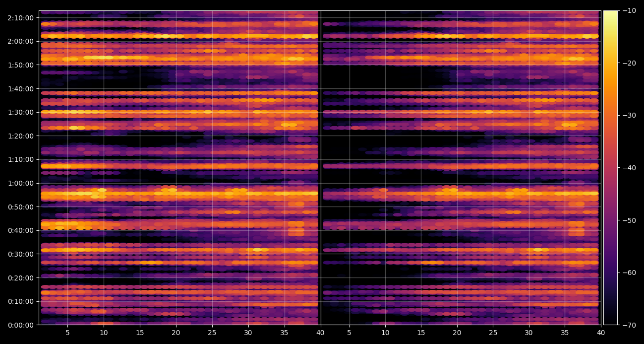Image resolution: width=644 pixels, height=344 pixels.
Task: Click the 1:40:00 time axis label
Action: point(21,89)
